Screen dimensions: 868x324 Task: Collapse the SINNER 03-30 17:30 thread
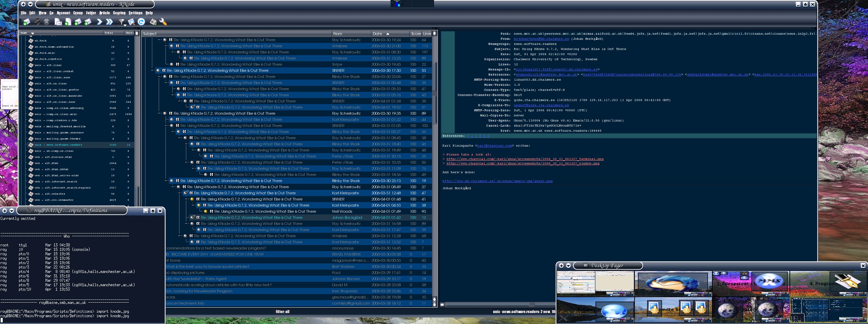152,70
